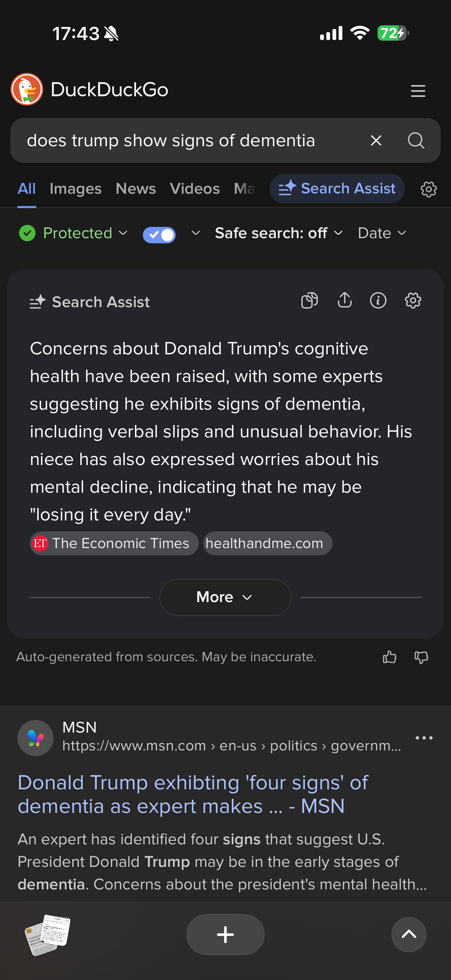Toggle the blue ad-protection switch
The height and width of the screenshot is (980, 451).
pyautogui.click(x=159, y=234)
